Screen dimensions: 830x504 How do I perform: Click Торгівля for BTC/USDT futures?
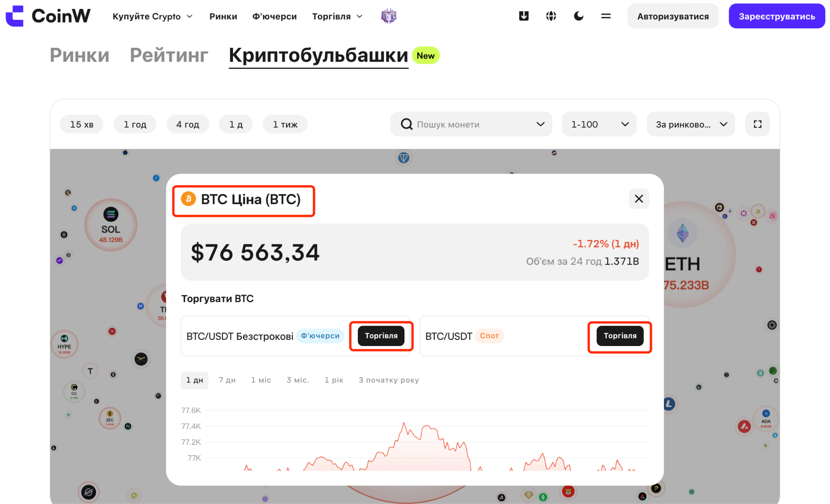[381, 335]
